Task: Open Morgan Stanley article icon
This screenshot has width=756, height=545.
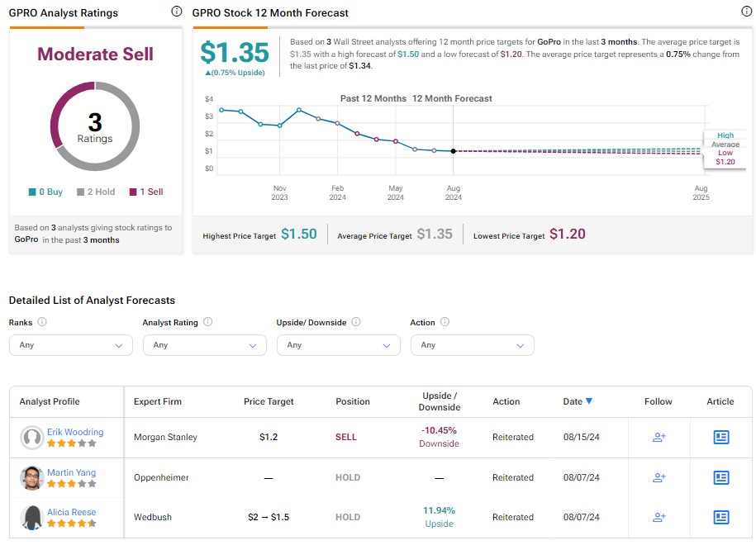Action: click(720, 438)
